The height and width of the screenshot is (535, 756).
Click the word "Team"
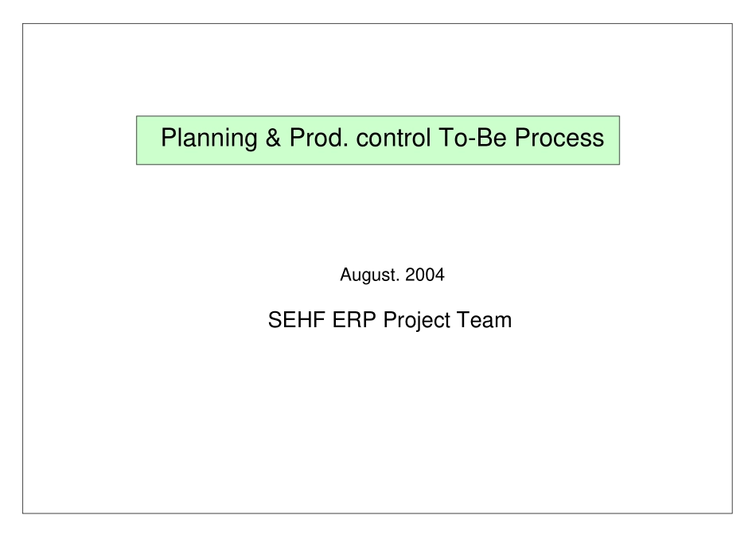pyautogui.click(x=485, y=321)
